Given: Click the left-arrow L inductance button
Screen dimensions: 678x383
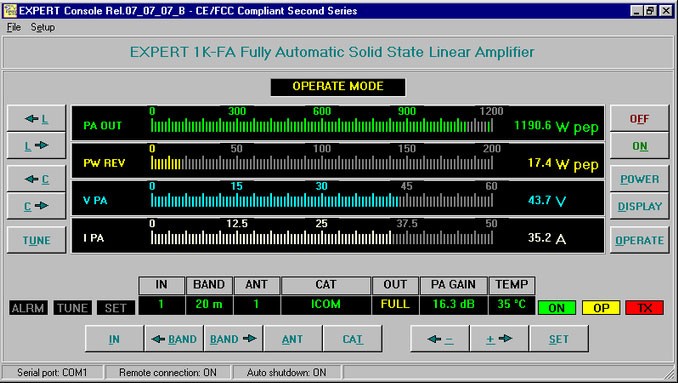Looking at the screenshot, I should [36, 118].
